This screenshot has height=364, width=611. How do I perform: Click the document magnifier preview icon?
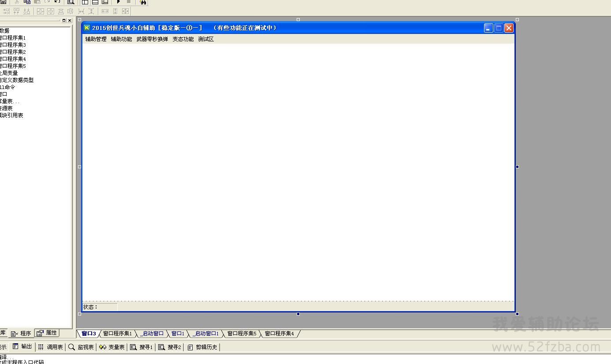(x=71, y=2)
